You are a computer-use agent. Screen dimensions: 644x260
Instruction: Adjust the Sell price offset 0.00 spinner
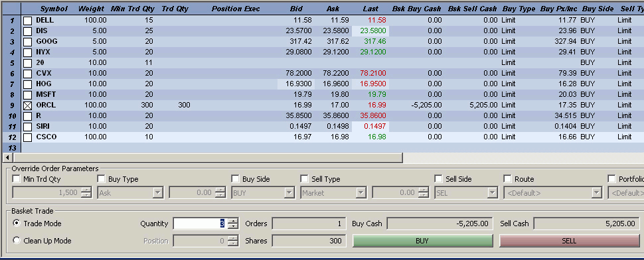click(424, 193)
